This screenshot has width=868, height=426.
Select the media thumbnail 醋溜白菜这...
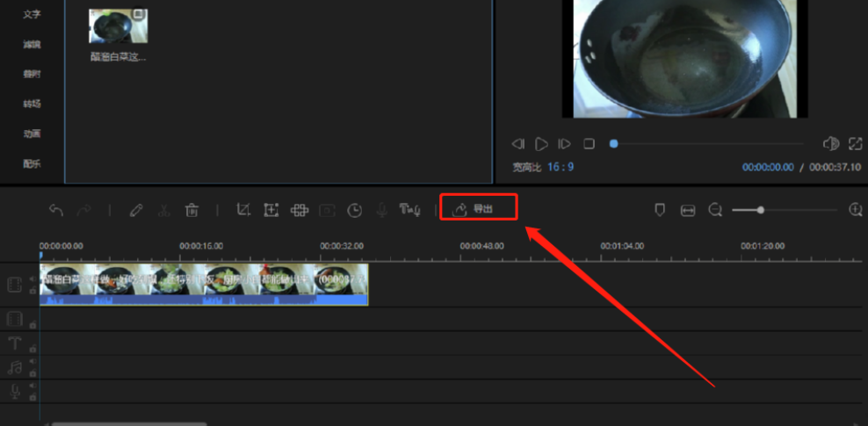coord(119,27)
